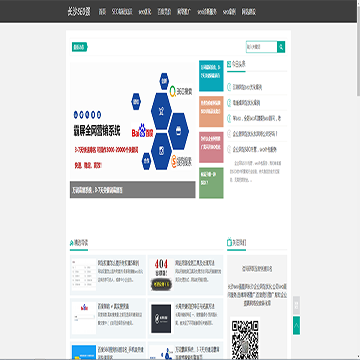Open the fourth headline in 今日头条 list

(255, 134)
